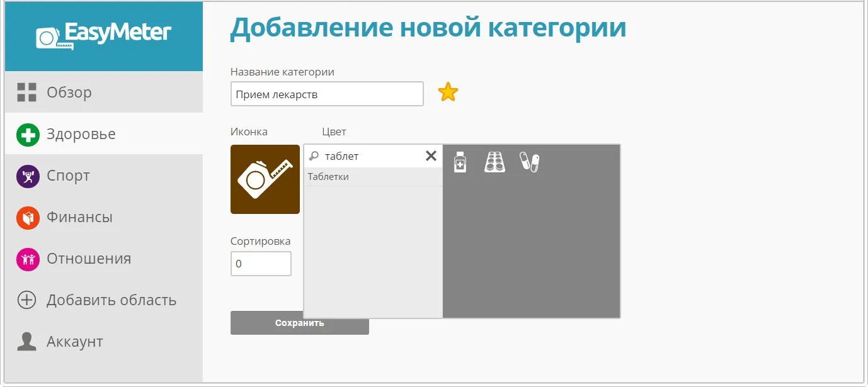Click the Сортировка number field
The image size is (868, 387).
[x=260, y=263]
